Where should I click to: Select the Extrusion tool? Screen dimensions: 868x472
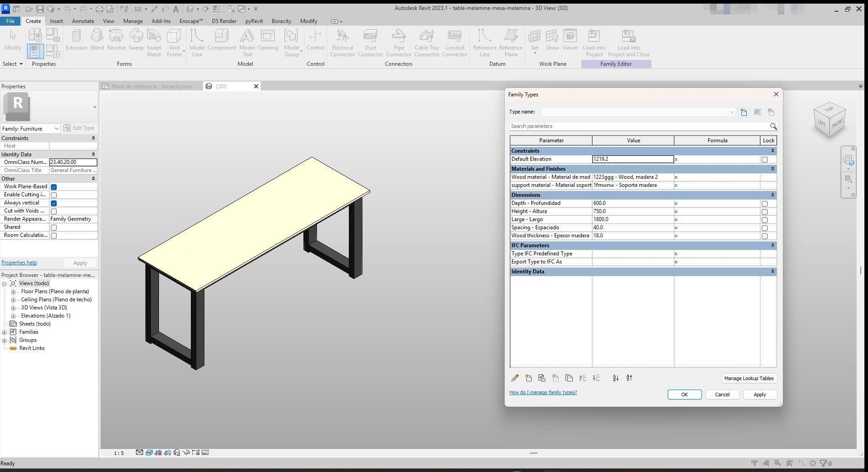point(76,40)
